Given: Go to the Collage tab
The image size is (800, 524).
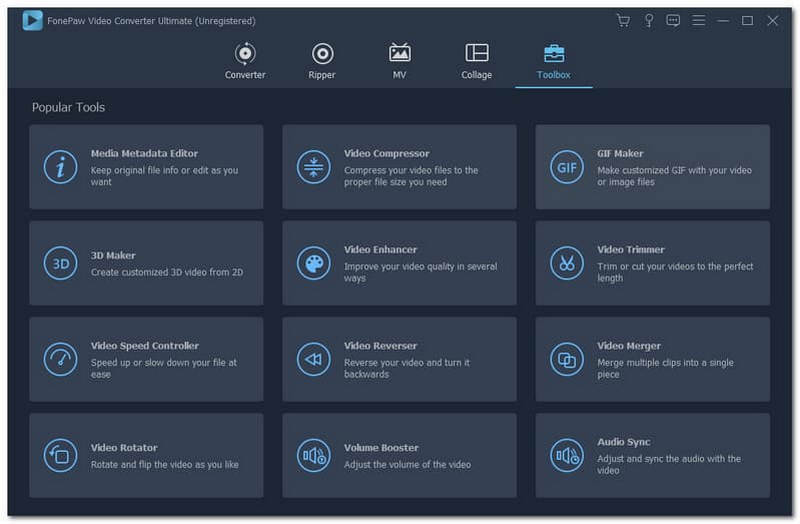Looking at the screenshot, I should (x=477, y=61).
